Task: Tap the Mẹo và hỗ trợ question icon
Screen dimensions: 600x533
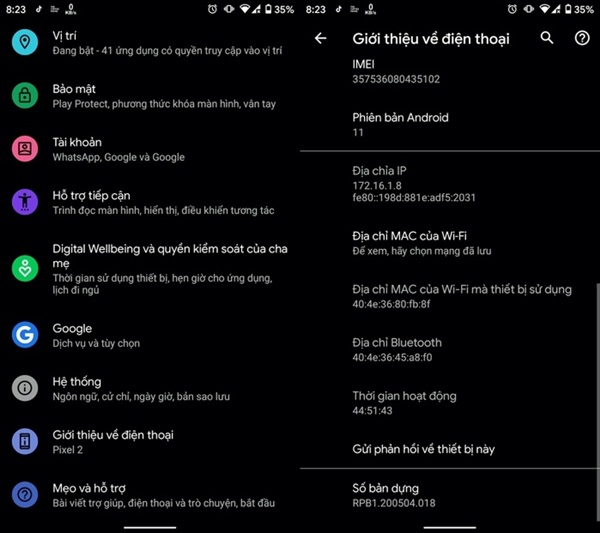Action: [x=24, y=494]
